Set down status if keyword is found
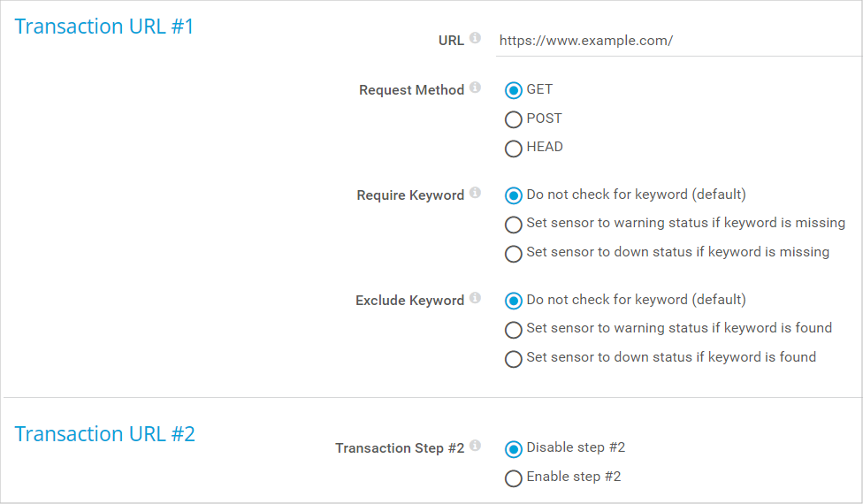 coord(513,359)
